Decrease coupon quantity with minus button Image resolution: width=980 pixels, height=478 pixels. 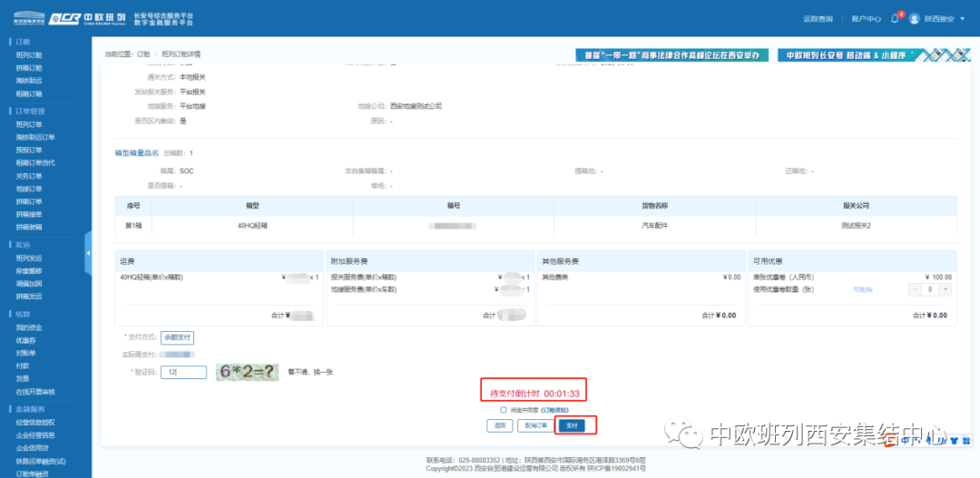[x=915, y=289]
